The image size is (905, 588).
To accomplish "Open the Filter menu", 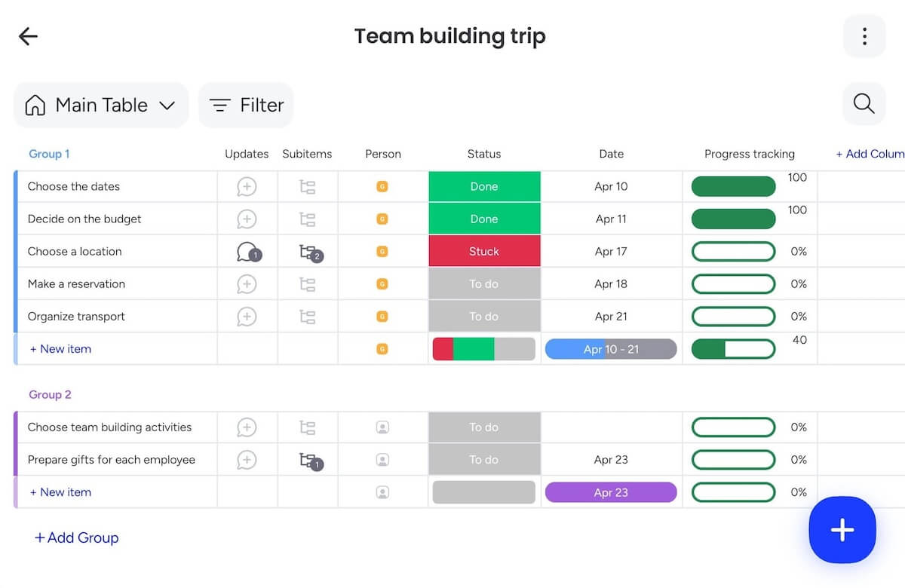I will coord(247,106).
